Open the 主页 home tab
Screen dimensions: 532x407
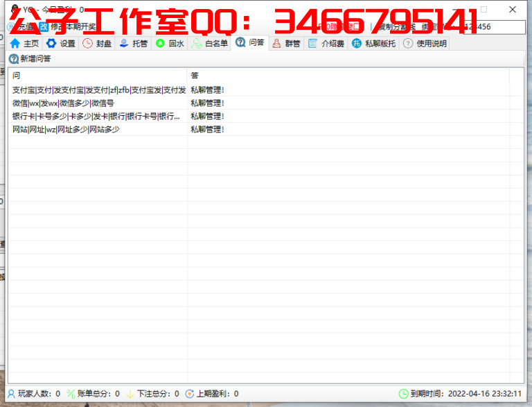(x=24, y=44)
